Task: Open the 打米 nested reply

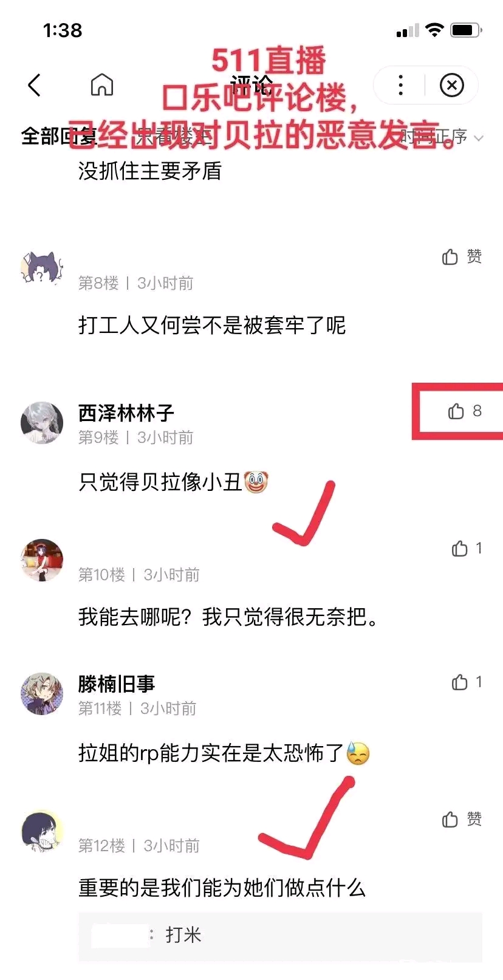Action: click(280, 936)
